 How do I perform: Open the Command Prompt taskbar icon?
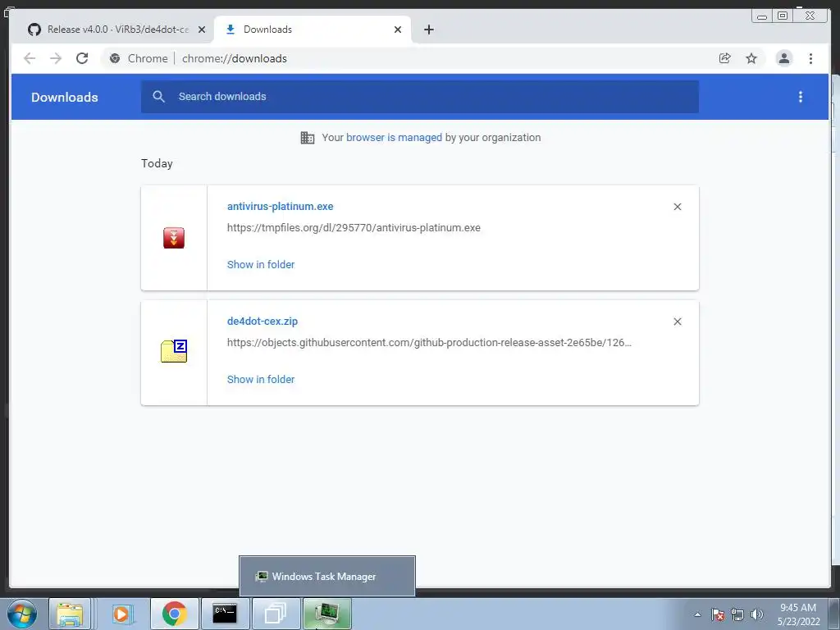[225, 614]
